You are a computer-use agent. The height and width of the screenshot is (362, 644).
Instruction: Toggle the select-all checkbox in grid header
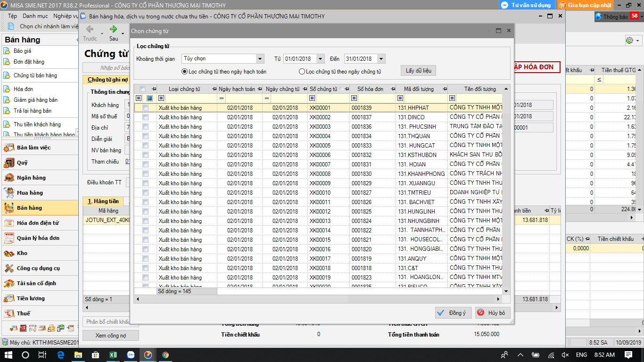142,89
